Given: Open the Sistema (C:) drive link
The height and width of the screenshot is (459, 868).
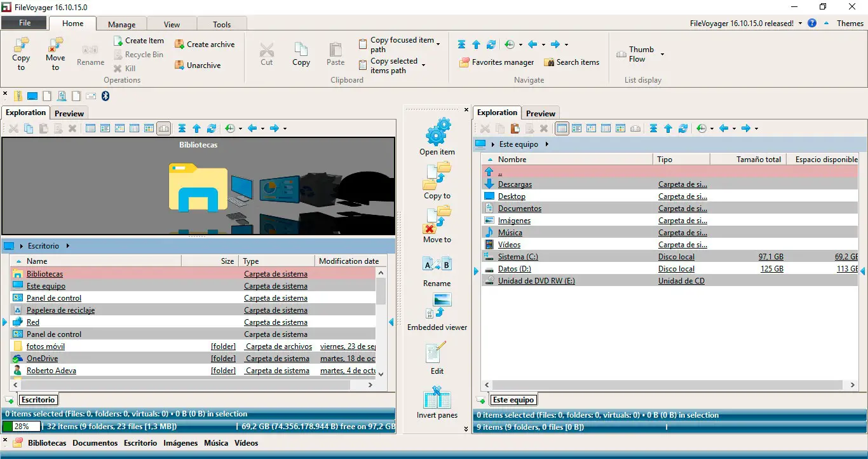Looking at the screenshot, I should tap(518, 257).
